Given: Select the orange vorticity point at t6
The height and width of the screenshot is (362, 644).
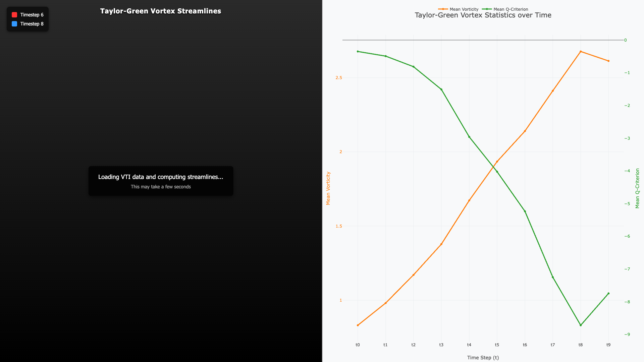Looking at the screenshot, I should point(525,131).
